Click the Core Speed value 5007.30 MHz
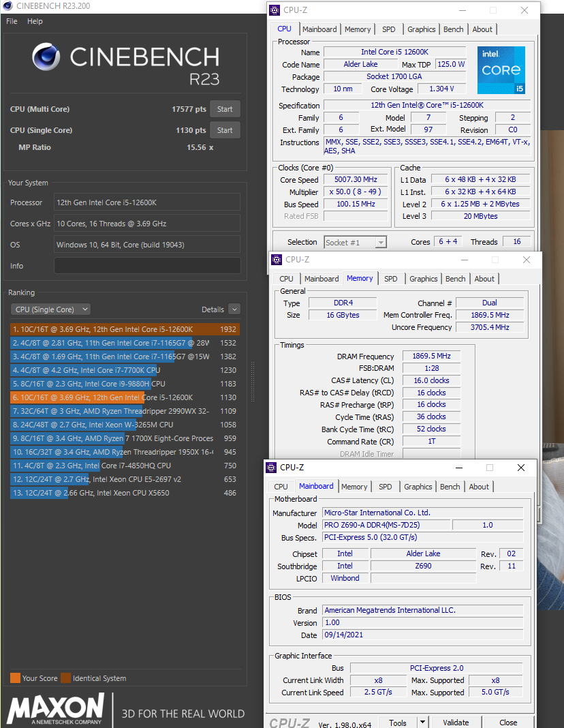The image size is (564, 728). [x=356, y=180]
